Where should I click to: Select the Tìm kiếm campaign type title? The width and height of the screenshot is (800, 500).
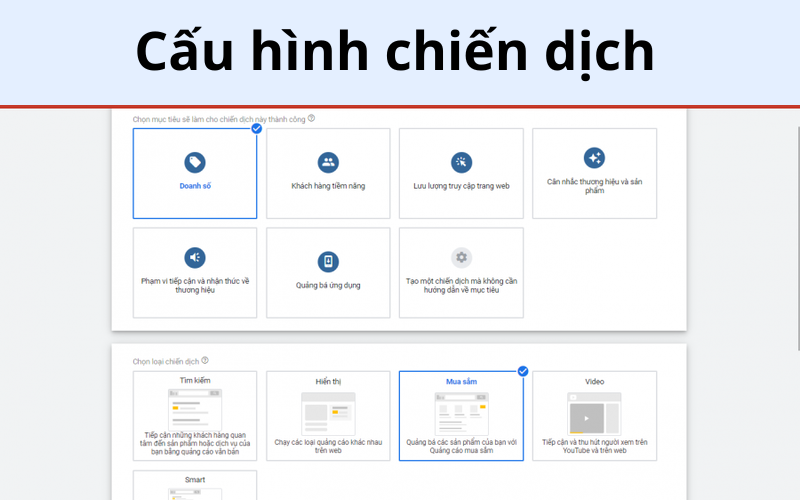(x=195, y=381)
